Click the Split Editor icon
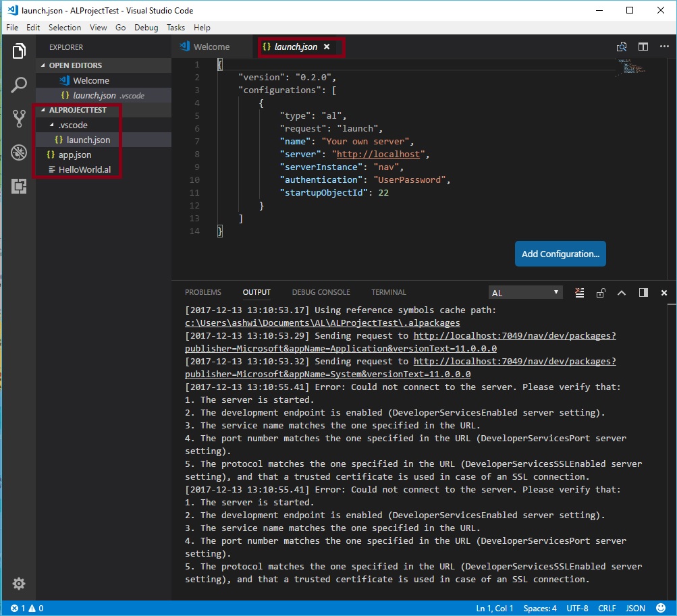Viewport: 677px width, 616px height. tap(643, 47)
